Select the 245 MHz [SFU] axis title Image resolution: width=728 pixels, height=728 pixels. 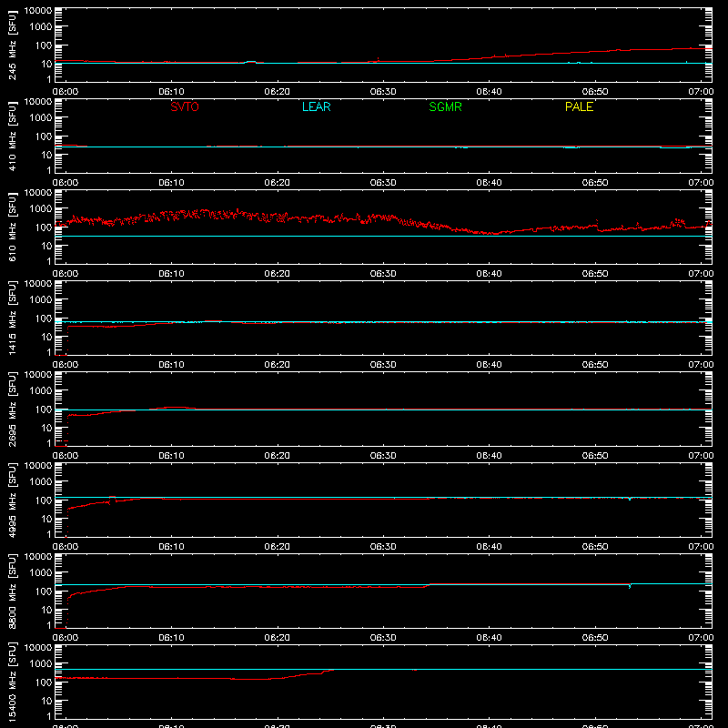(x=13, y=45)
